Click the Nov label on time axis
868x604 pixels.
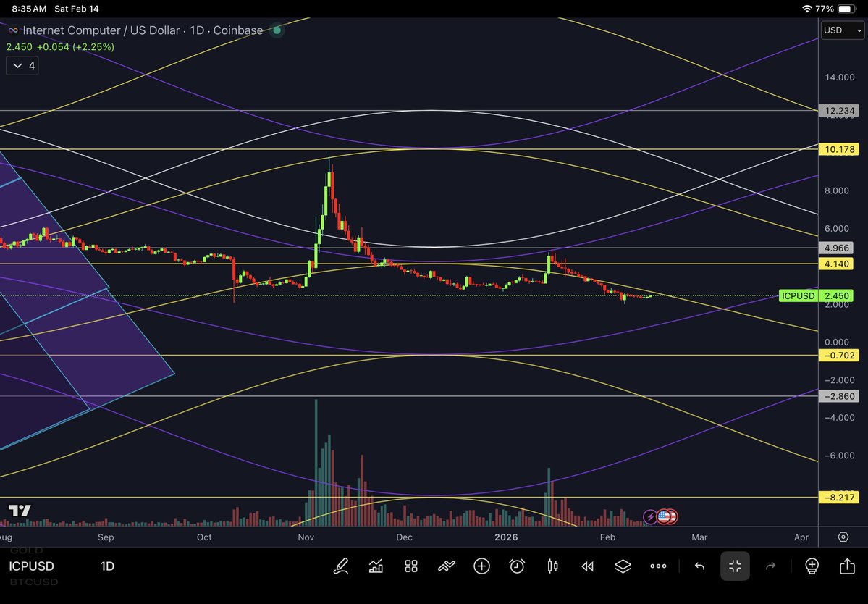[306, 537]
